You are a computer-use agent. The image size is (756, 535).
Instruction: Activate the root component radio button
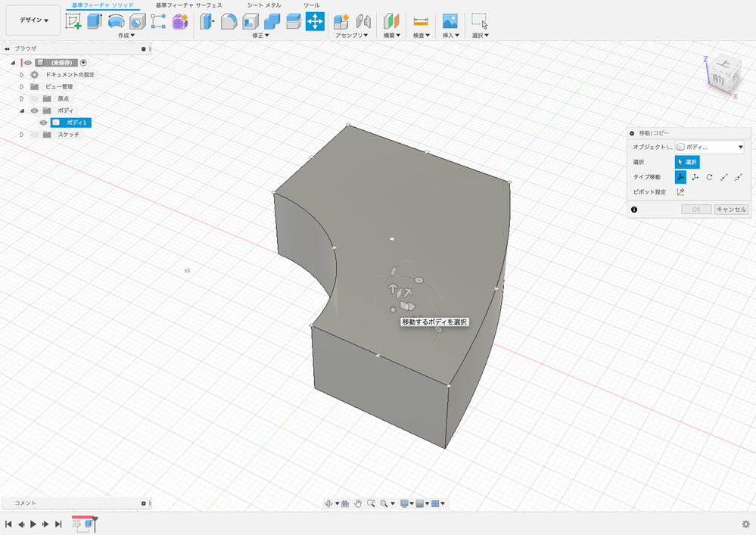point(83,63)
